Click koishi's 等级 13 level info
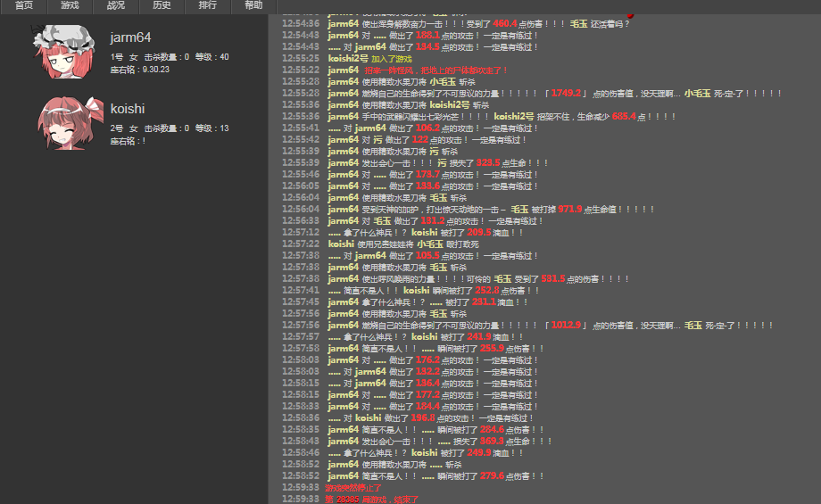 (212, 128)
